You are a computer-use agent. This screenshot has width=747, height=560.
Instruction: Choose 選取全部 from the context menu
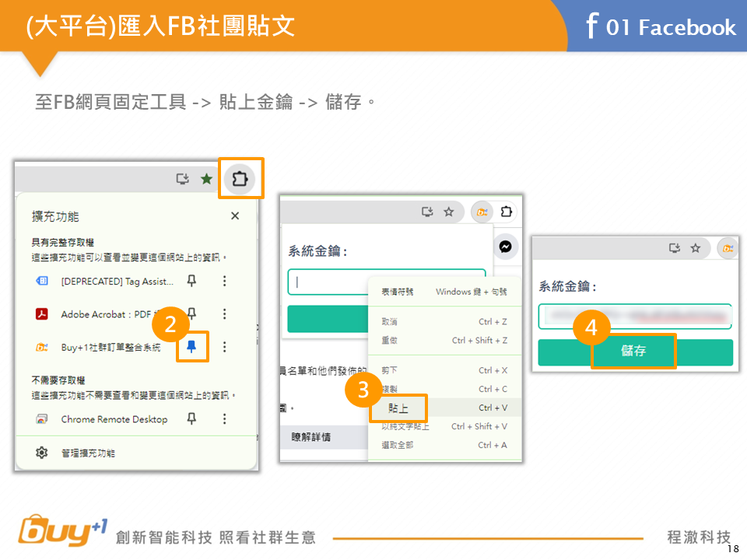(x=397, y=445)
